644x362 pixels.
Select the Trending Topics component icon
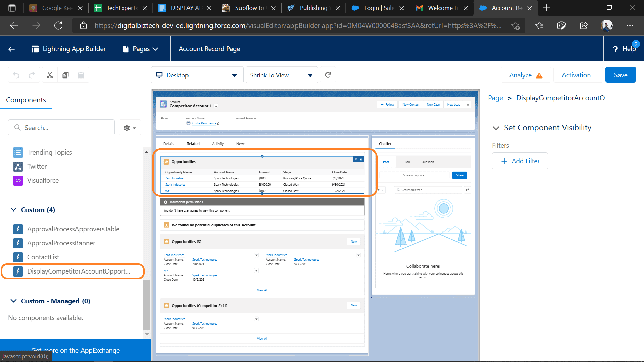click(18, 152)
